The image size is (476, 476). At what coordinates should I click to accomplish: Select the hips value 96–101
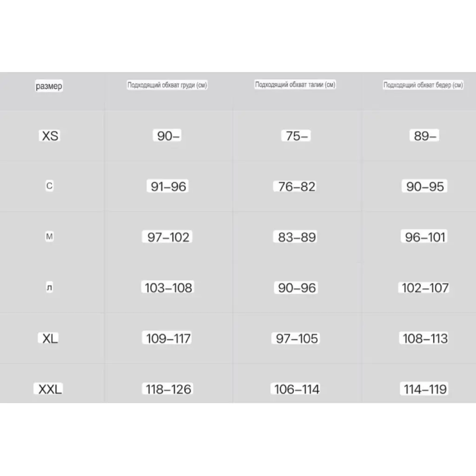[425, 237]
